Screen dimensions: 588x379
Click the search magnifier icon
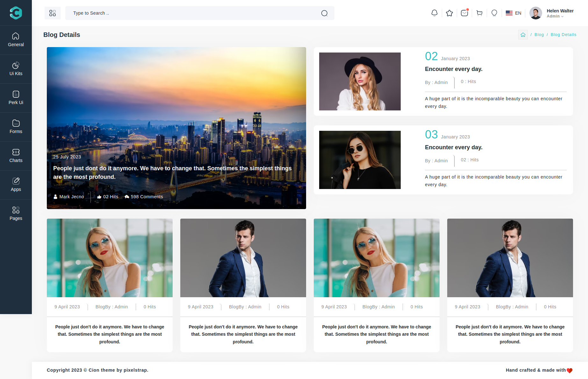click(324, 13)
